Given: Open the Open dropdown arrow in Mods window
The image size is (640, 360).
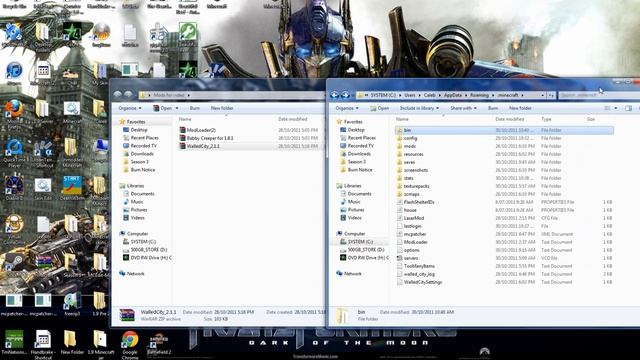Looking at the screenshot, I should pos(177,108).
